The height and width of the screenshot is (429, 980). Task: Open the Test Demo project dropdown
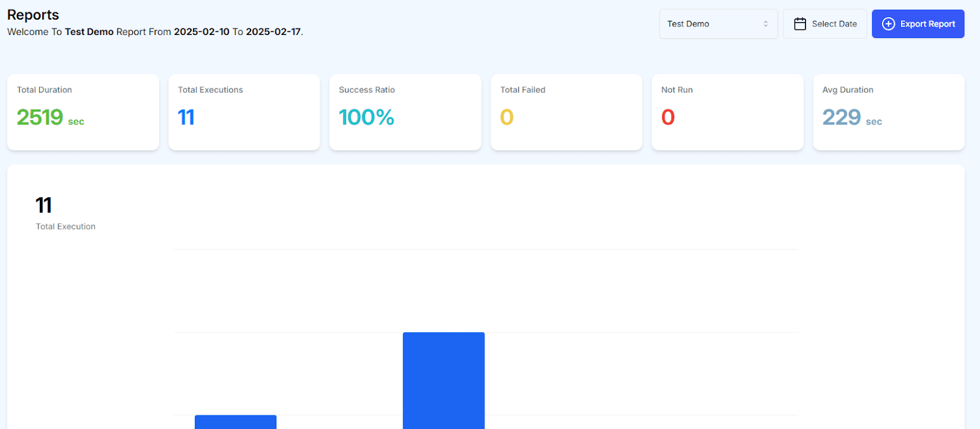(x=718, y=24)
